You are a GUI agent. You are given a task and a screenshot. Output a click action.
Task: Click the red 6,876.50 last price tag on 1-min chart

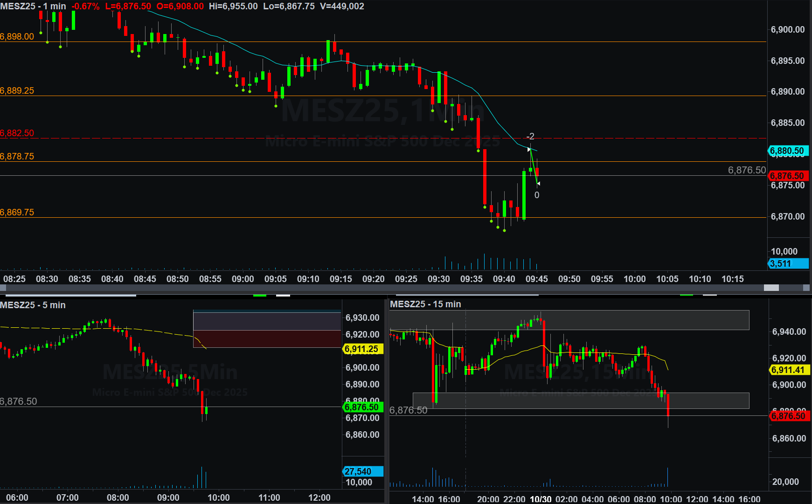coord(787,176)
